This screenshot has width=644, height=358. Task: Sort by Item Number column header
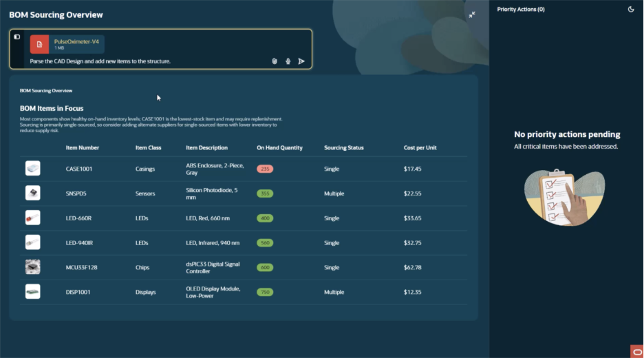click(x=82, y=147)
